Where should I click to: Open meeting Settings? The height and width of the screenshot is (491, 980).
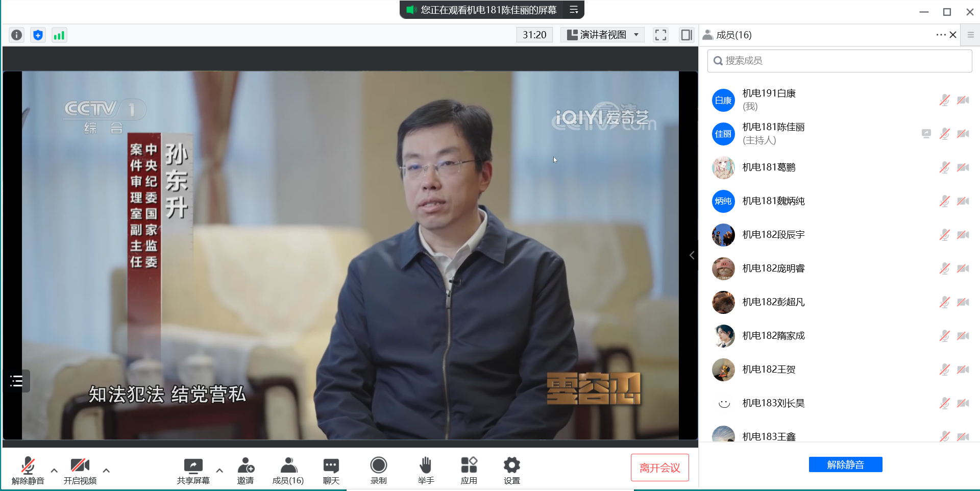click(x=511, y=470)
